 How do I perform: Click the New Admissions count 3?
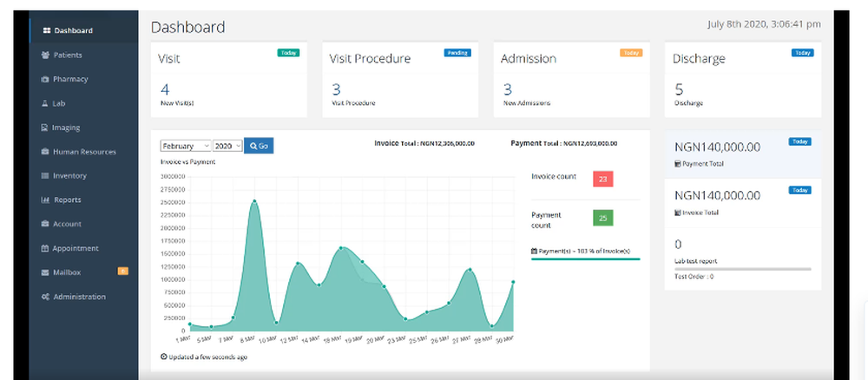click(508, 89)
